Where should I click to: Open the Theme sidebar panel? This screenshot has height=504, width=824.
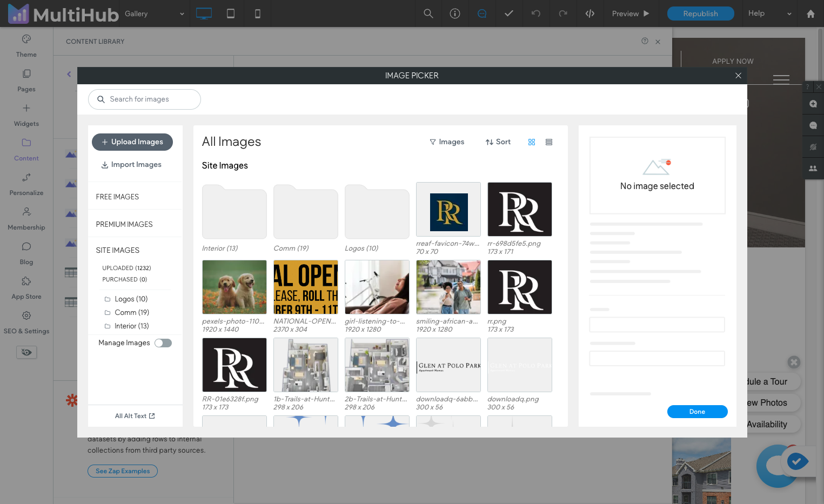26,46
